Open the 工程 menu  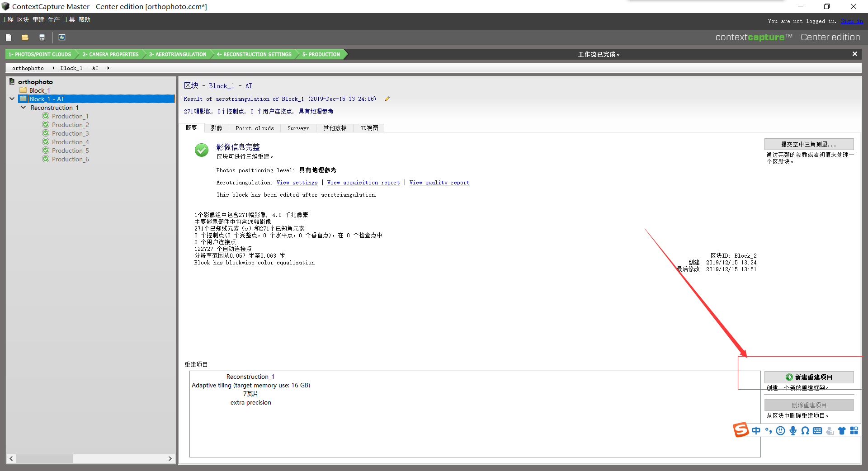pos(8,19)
